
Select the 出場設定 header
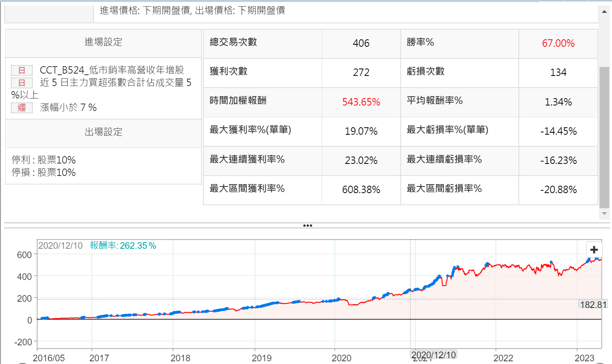pos(103,132)
